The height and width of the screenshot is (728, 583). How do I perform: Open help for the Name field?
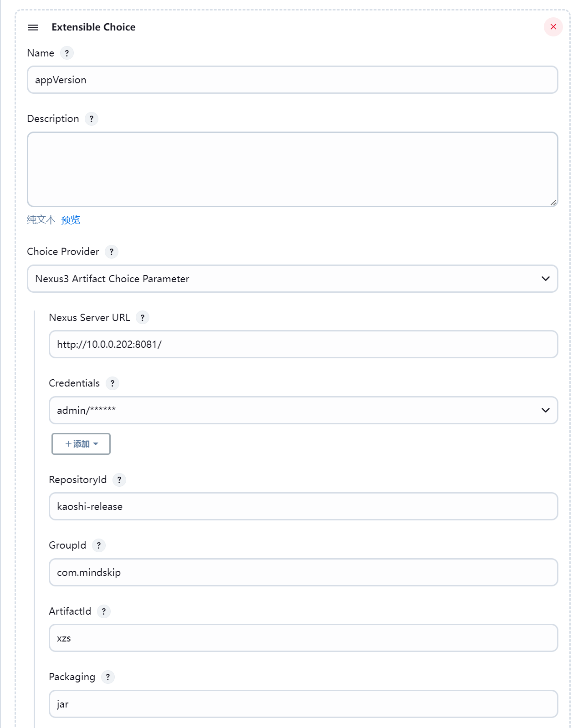pyautogui.click(x=67, y=53)
